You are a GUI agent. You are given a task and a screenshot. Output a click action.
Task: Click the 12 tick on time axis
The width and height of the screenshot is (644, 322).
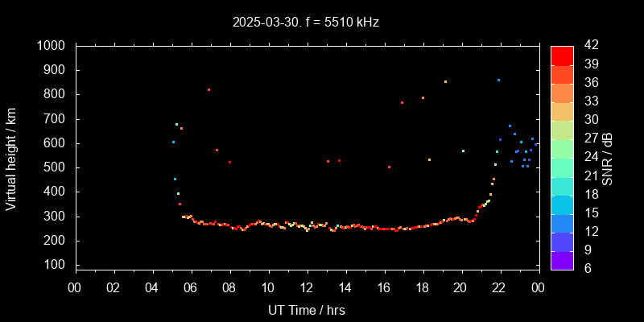click(306, 288)
